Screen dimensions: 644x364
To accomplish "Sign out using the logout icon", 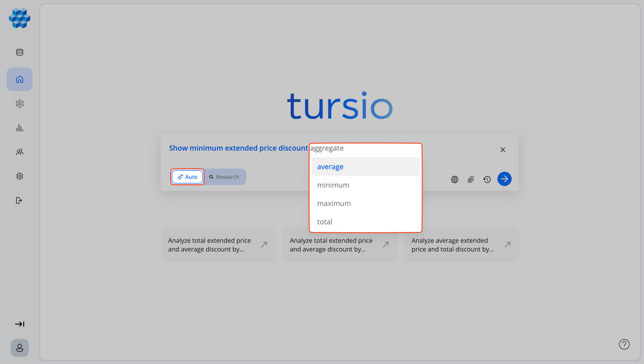I will coord(19,200).
